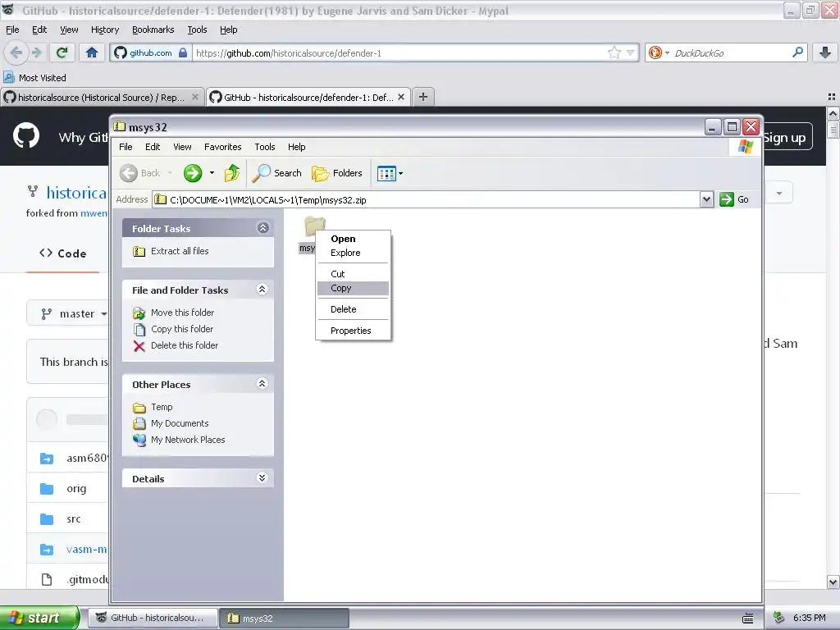
Task: Click the Search toolbar button
Action: [x=277, y=173]
